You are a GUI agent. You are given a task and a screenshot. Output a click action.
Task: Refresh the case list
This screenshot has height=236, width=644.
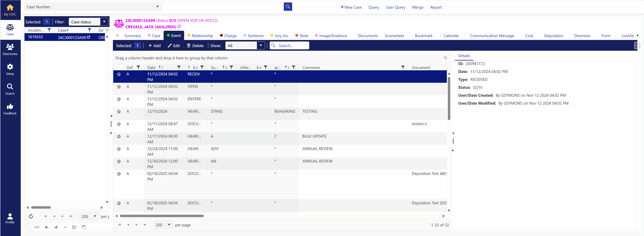(31, 216)
